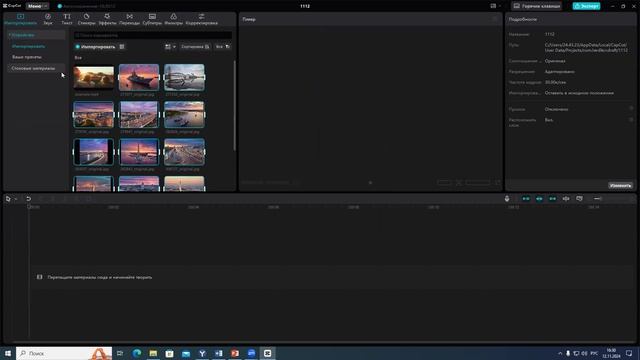Screen dimensions: 640x360
Task: Open the Стикеры tab
Action: coord(87,19)
